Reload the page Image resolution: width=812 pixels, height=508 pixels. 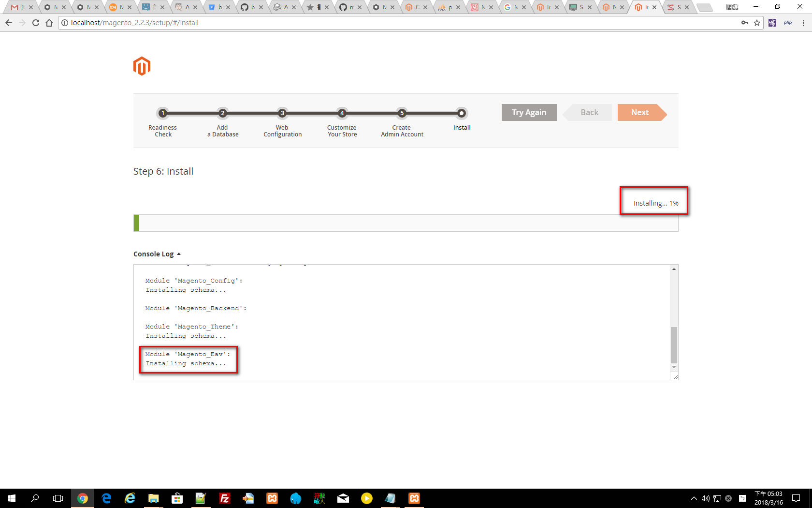coord(36,23)
